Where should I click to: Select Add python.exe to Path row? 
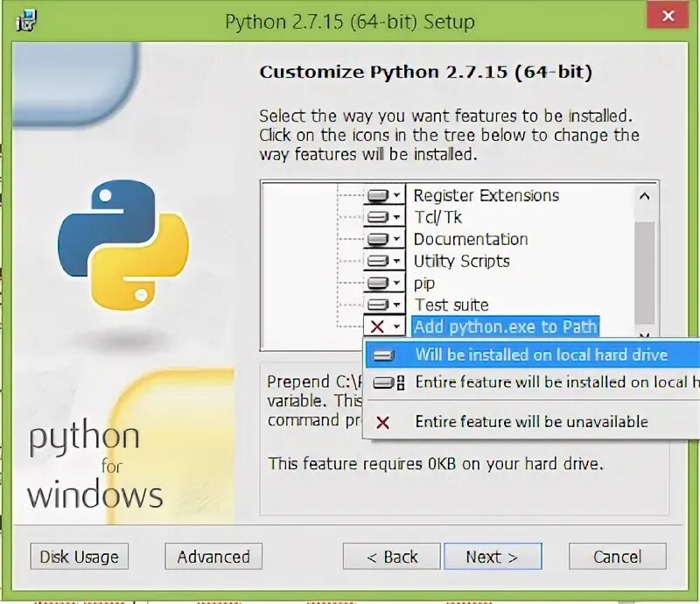[x=505, y=327]
